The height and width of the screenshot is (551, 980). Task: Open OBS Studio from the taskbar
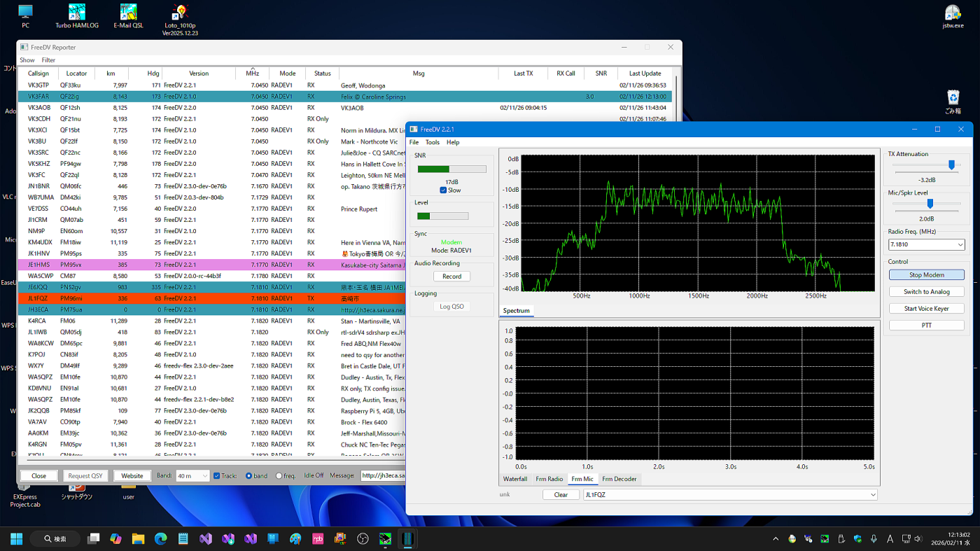[363, 538]
